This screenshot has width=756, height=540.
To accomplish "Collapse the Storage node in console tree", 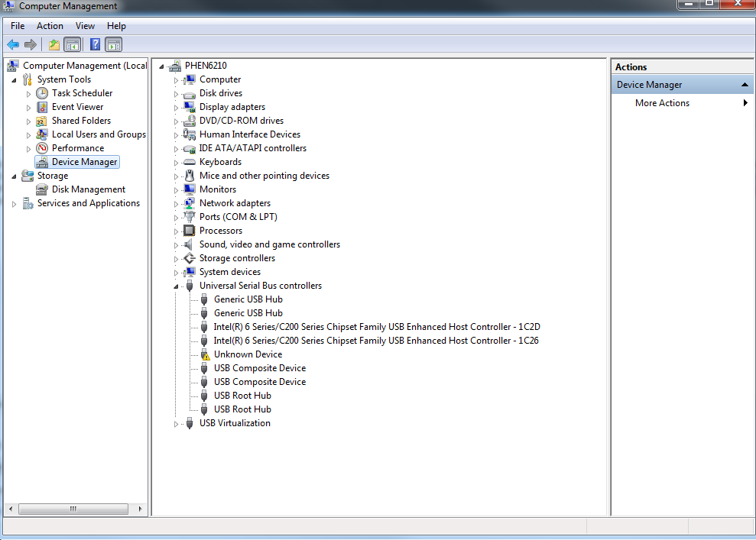I will click(14, 176).
